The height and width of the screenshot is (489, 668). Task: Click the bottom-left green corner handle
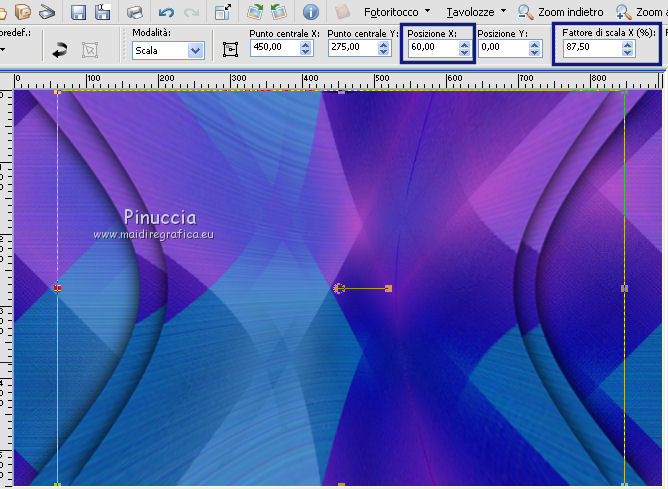(x=58, y=485)
